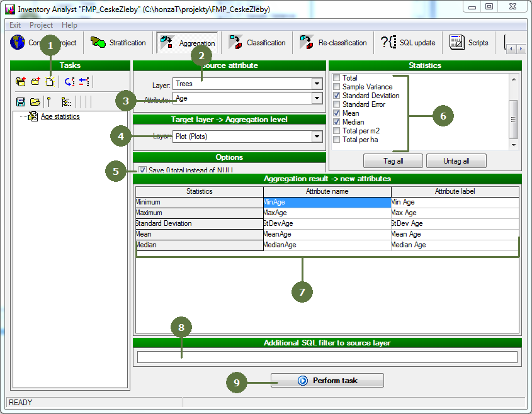Click the Untag all button
532x414 pixels.
[x=456, y=161]
